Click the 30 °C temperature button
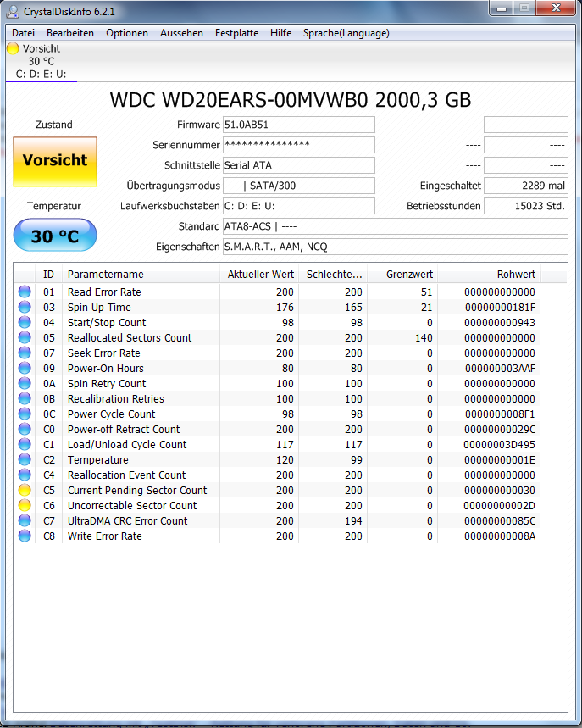 (55, 236)
